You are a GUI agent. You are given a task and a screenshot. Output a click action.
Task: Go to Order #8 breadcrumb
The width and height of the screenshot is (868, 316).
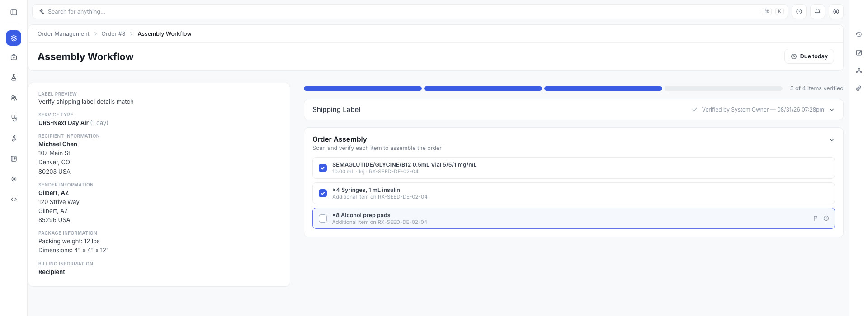113,34
